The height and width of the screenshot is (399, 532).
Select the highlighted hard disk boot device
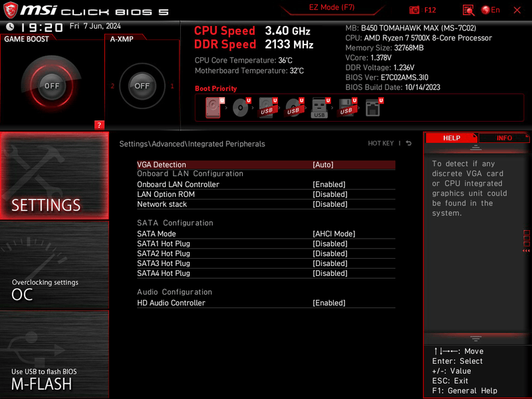[x=214, y=108]
